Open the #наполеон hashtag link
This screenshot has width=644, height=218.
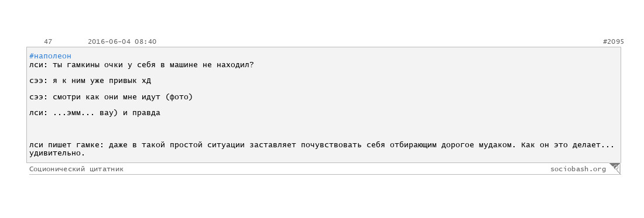coord(50,56)
